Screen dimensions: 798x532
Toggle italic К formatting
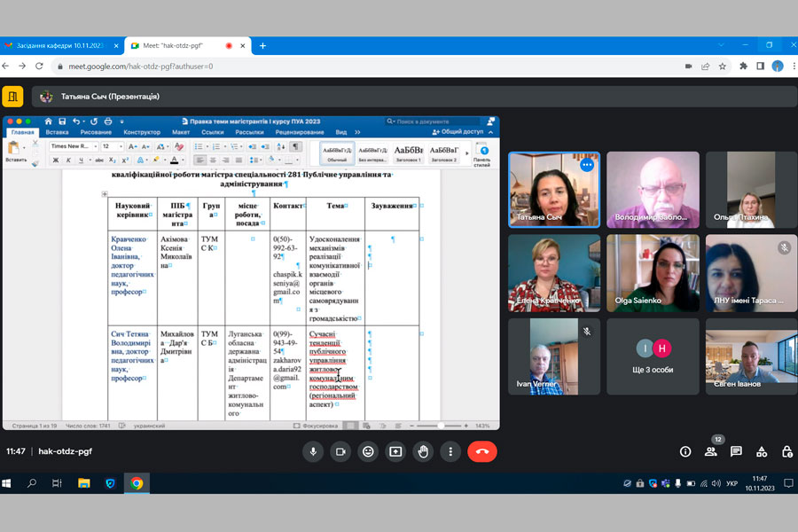(68, 160)
